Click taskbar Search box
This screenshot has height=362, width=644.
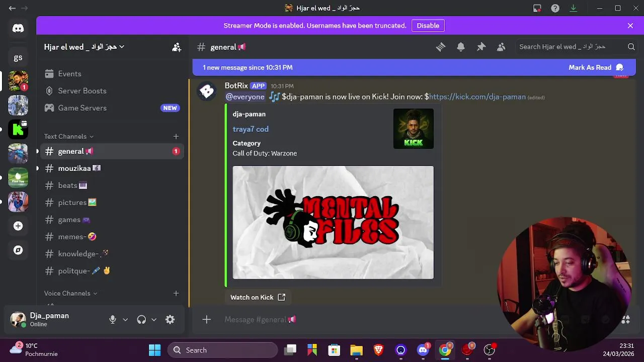[x=222, y=350]
